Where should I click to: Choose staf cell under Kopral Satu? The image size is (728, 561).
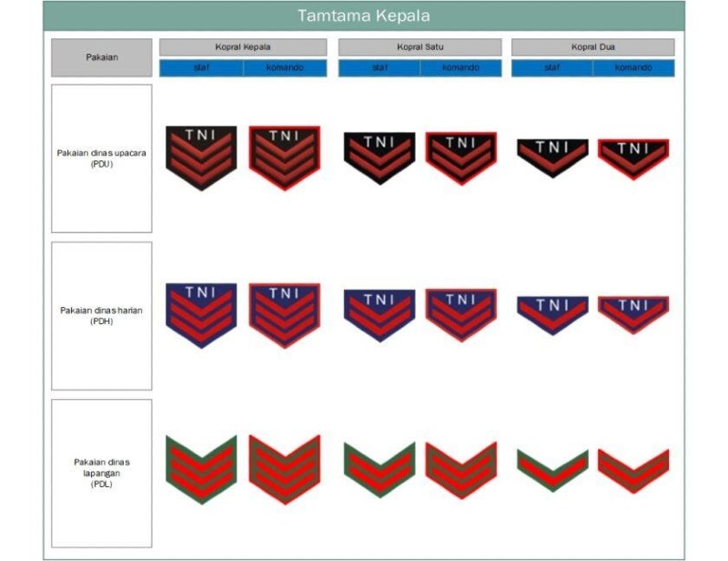pos(379,68)
